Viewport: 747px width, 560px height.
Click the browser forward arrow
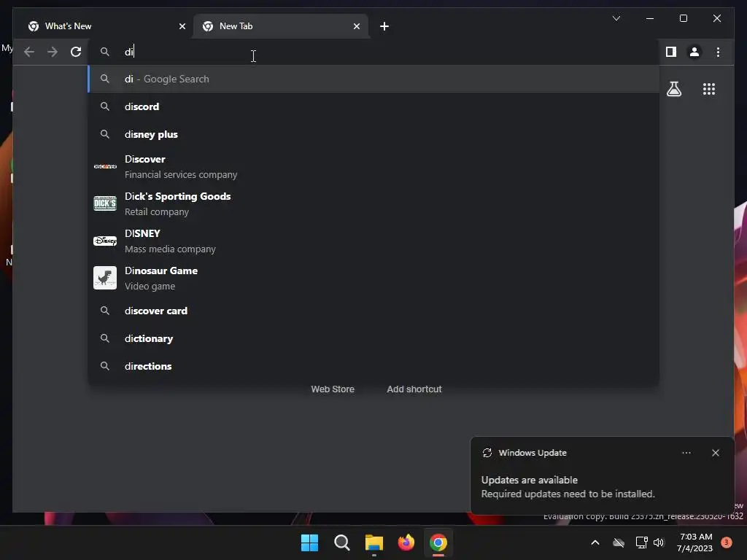point(53,52)
